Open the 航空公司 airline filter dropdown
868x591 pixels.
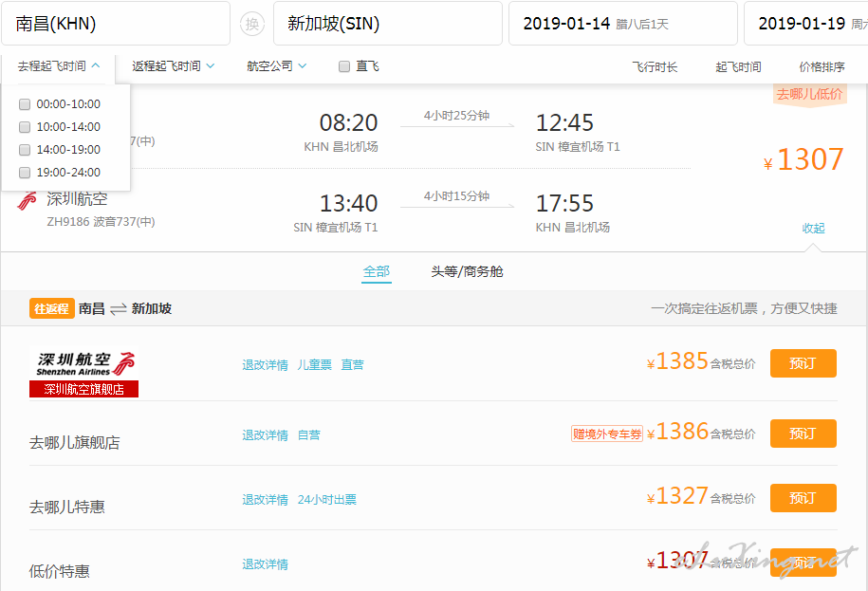[276, 66]
